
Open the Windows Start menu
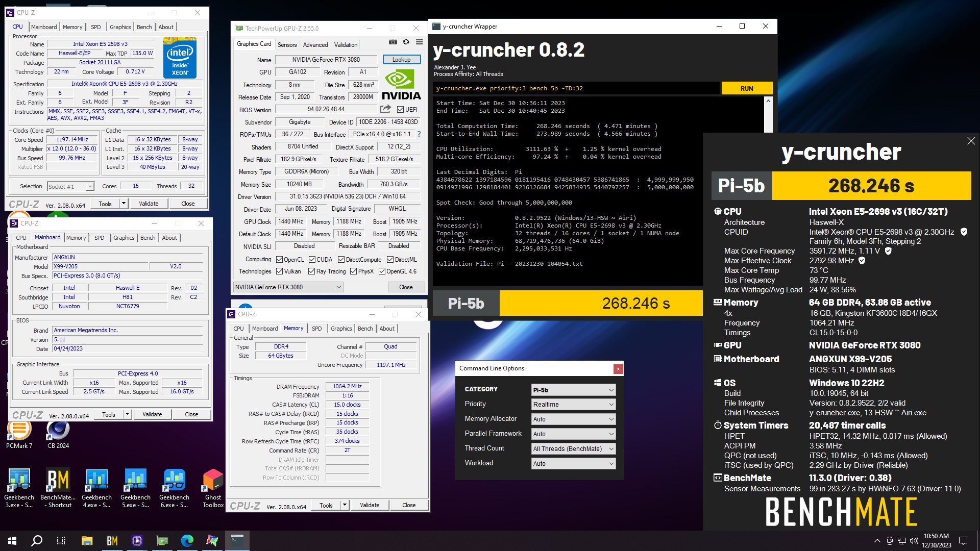[x=12, y=541]
